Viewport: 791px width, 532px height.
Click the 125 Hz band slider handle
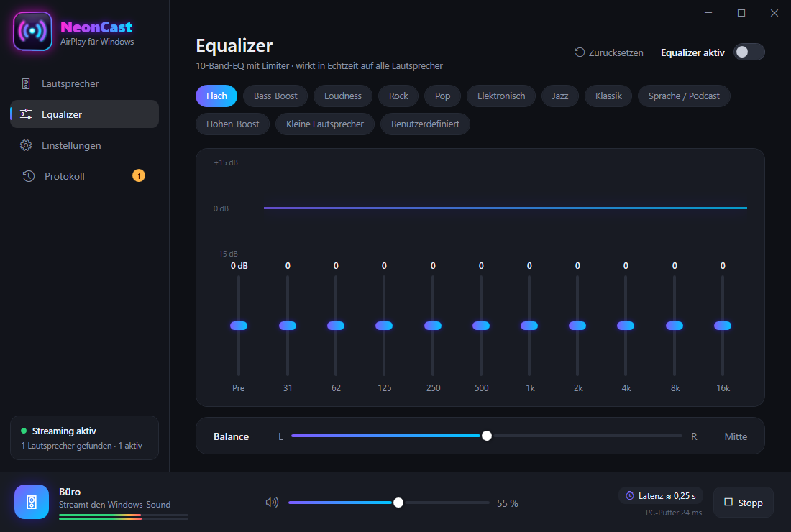(x=384, y=326)
